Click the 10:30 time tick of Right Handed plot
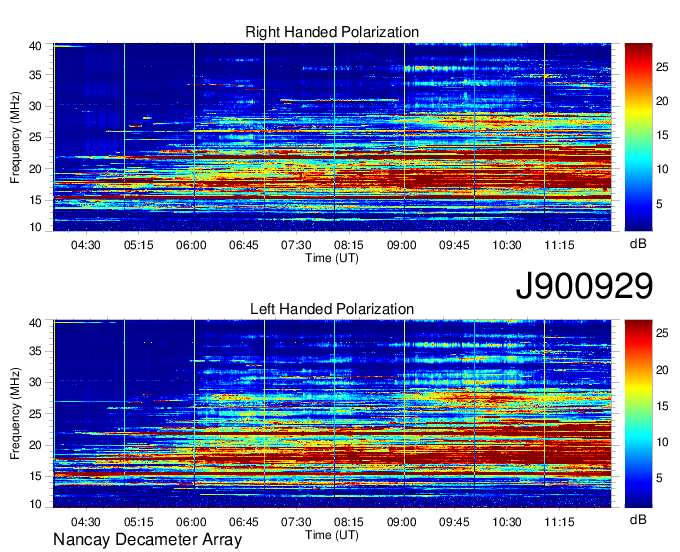Viewport: 680px width, 552px height. [x=507, y=245]
